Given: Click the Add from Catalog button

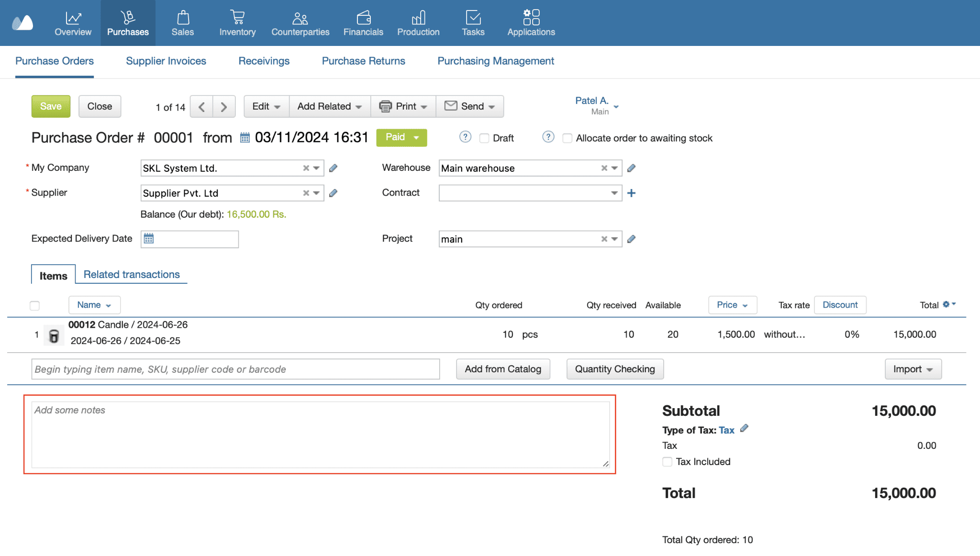Looking at the screenshot, I should 503,369.
